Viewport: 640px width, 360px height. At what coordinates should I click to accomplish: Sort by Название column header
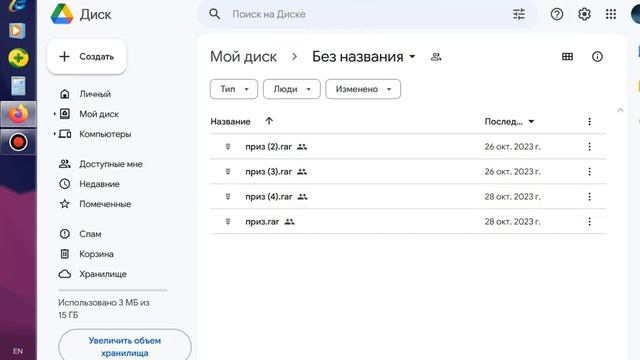[230, 121]
